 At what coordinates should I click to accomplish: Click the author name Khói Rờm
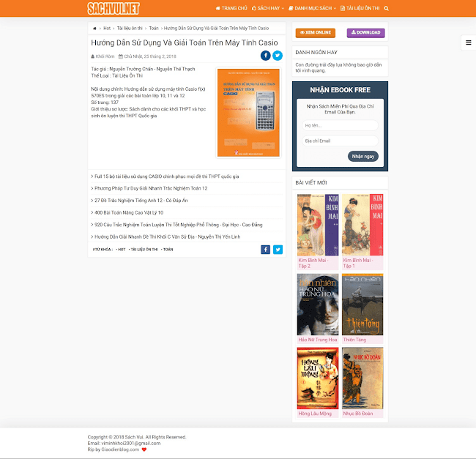coord(103,56)
